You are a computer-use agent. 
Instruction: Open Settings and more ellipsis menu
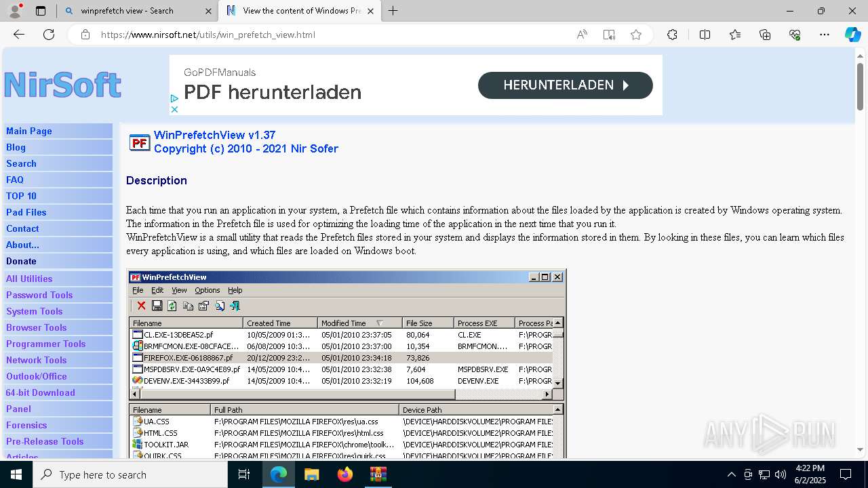[825, 35]
